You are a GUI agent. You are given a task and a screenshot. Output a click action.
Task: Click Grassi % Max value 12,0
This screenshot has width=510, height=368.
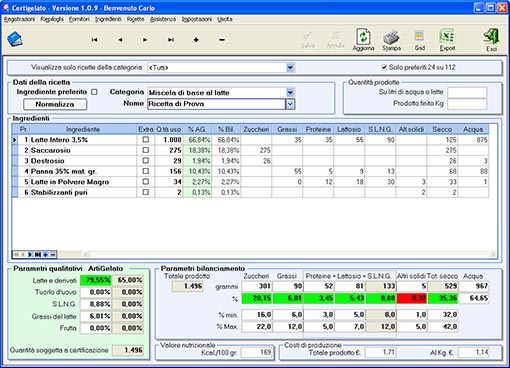(288, 327)
